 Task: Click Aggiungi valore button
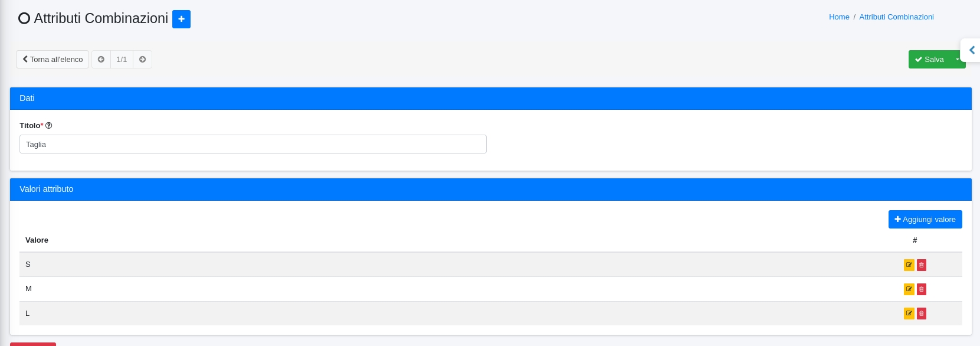(925, 220)
